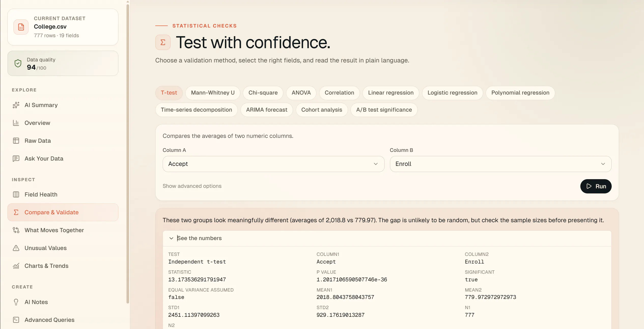Choose the Chi-square test tab
Image resolution: width=644 pixels, height=329 pixels.
[x=263, y=93]
